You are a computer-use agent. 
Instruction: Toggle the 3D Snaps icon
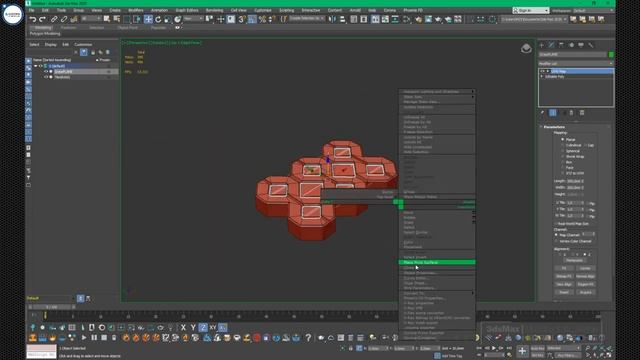click(242, 19)
